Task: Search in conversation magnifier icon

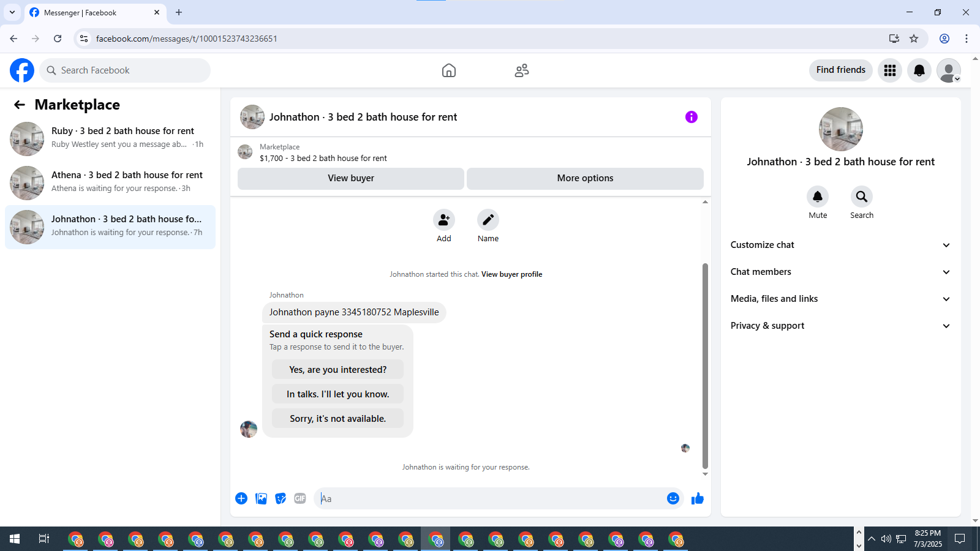Action: pyautogui.click(x=862, y=197)
